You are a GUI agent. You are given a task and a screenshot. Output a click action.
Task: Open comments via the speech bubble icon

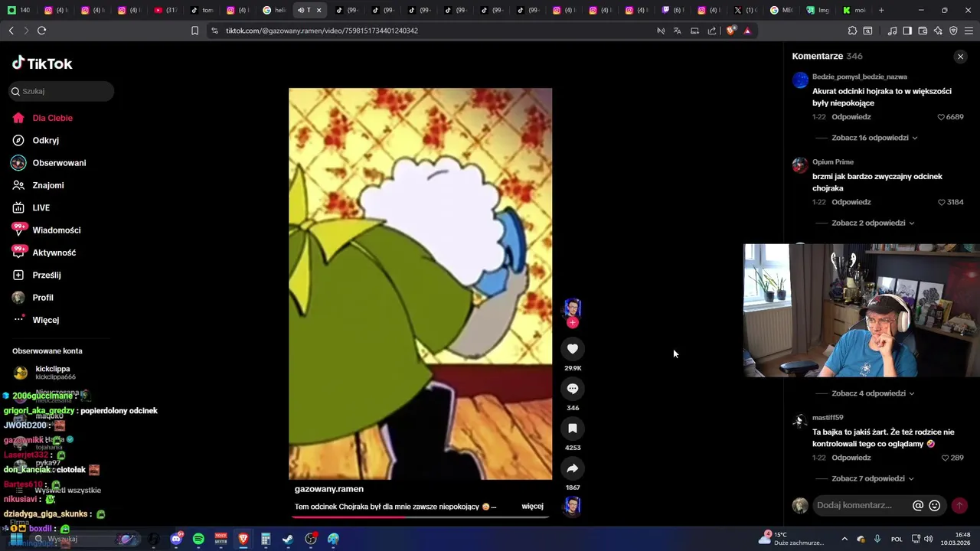[572, 389]
